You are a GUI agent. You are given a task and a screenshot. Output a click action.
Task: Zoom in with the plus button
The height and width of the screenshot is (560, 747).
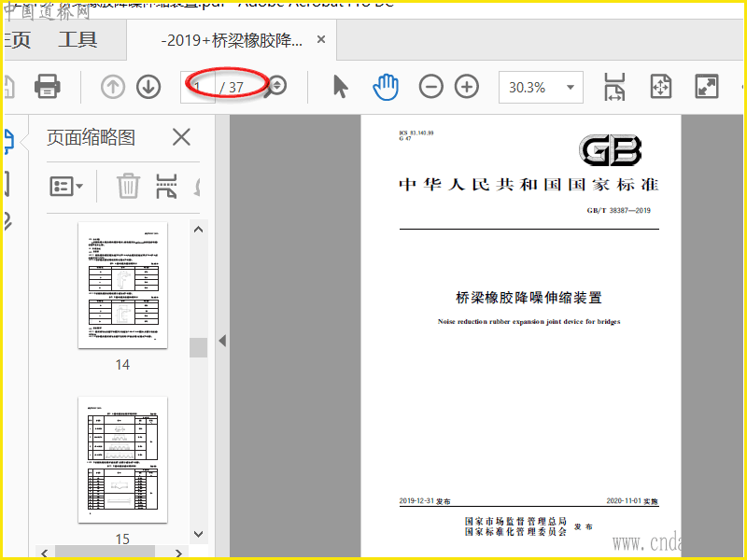point(467,87)
